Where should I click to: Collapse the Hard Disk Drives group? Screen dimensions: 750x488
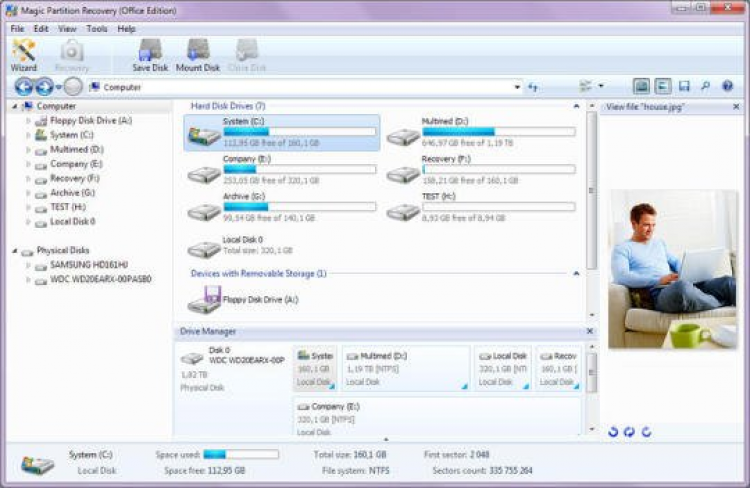[576, 106]
